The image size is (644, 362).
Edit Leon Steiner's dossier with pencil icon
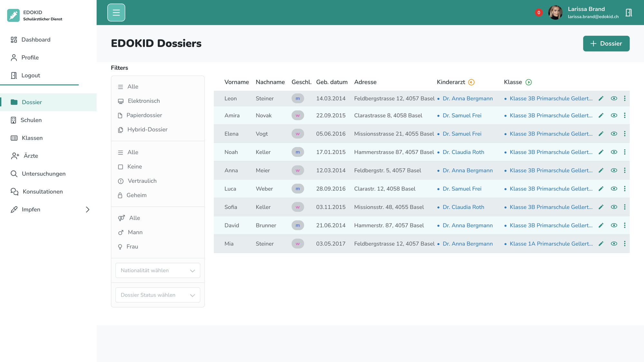pyautogui.click(x=601, y=98)
